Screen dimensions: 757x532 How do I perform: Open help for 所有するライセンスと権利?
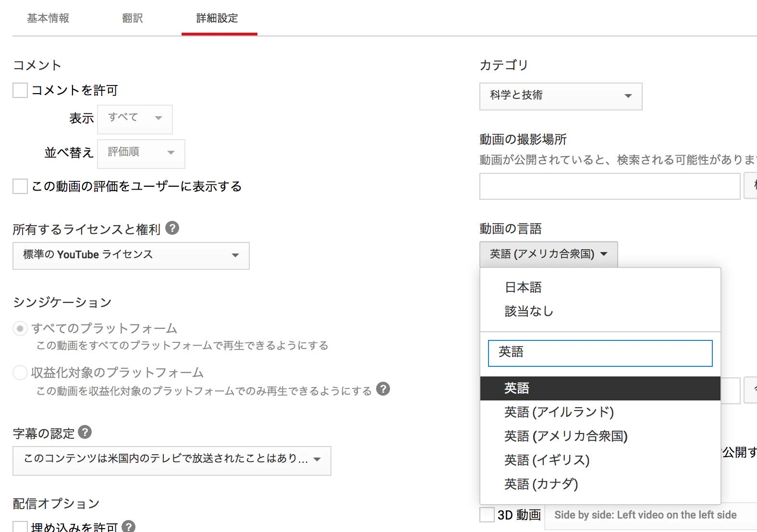point(172,228)
